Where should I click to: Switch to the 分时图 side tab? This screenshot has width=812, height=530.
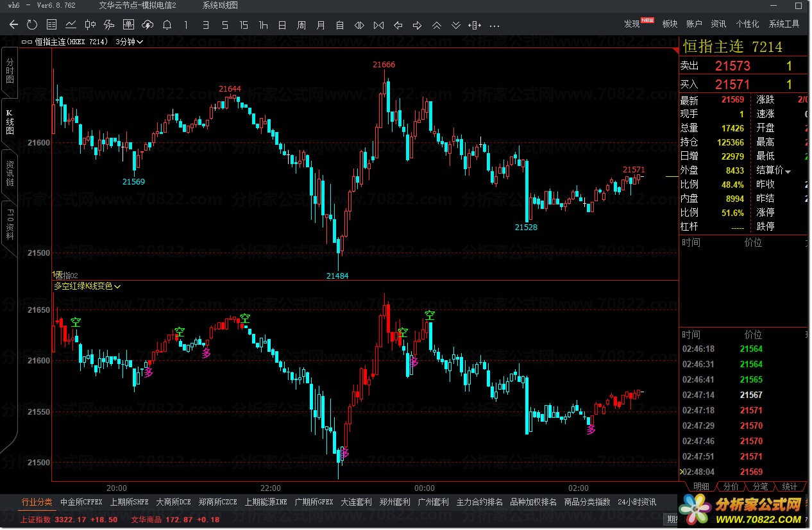10,71
